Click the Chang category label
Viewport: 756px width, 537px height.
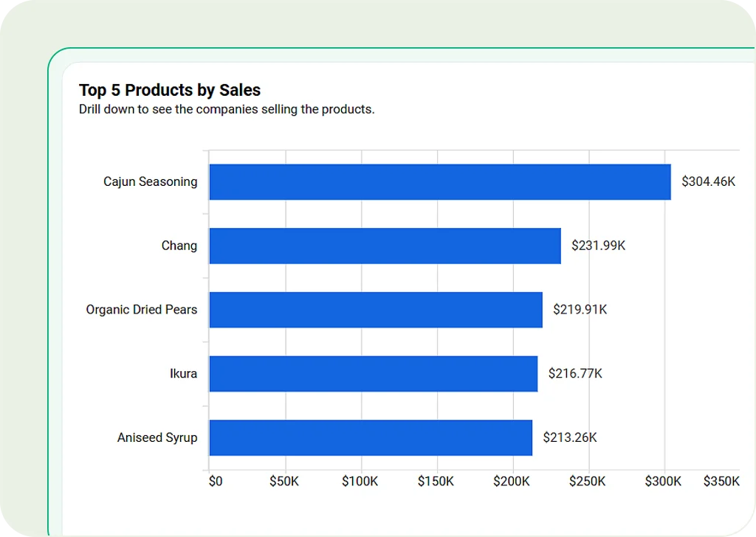[x=179, y=246]
